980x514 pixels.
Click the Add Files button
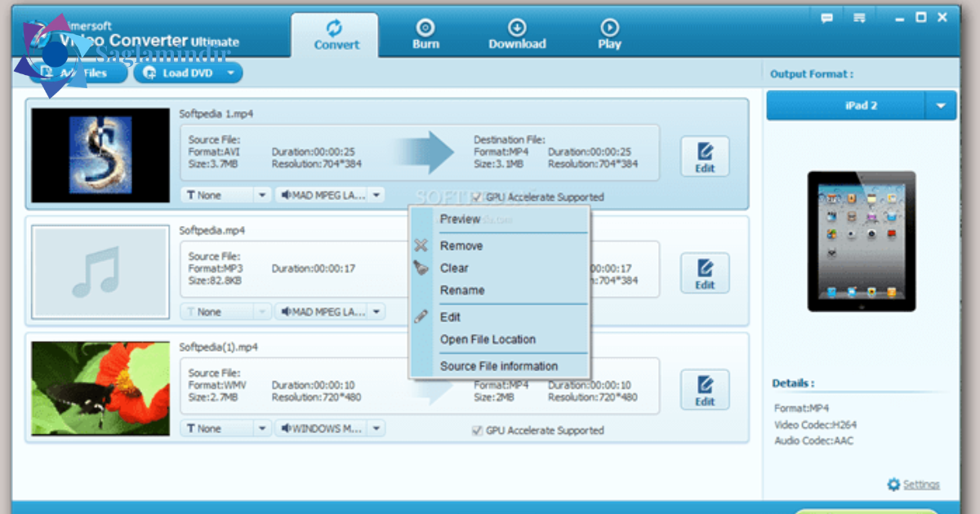click(x=78, y=73)
